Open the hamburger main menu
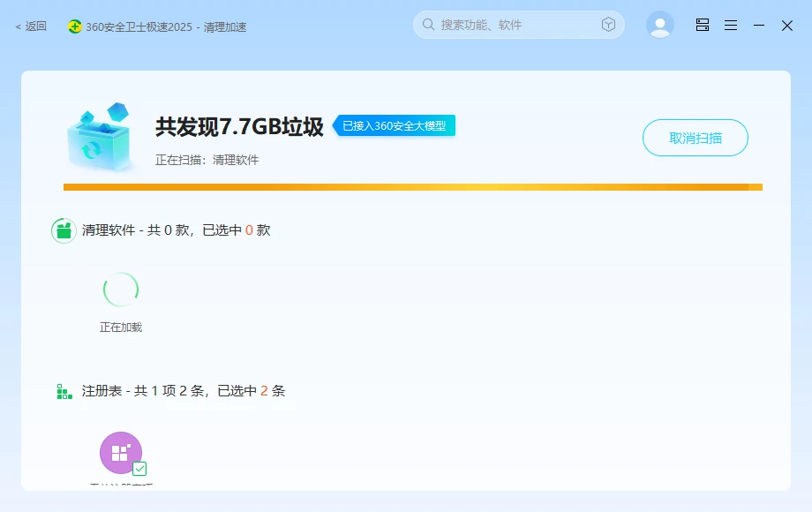The image size is (812, 512). (731, 25)
